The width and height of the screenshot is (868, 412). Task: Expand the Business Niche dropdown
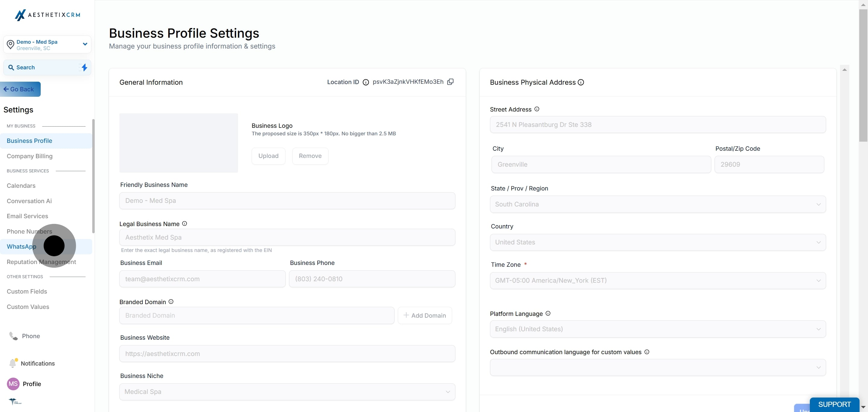(x=287, y=392)
